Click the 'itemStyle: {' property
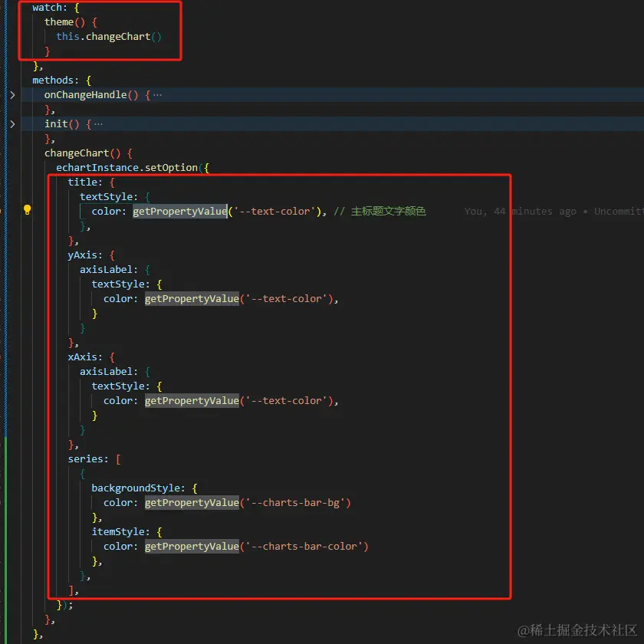Viewport: 644px width, 644px height. pos(127,532)
